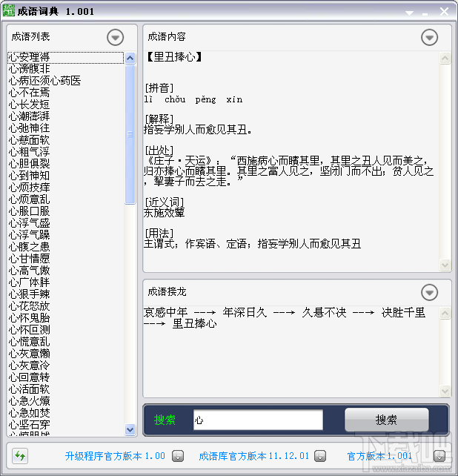Click the idiom list scrollbar thumb
Screen dimensions: 458x476
130,134
